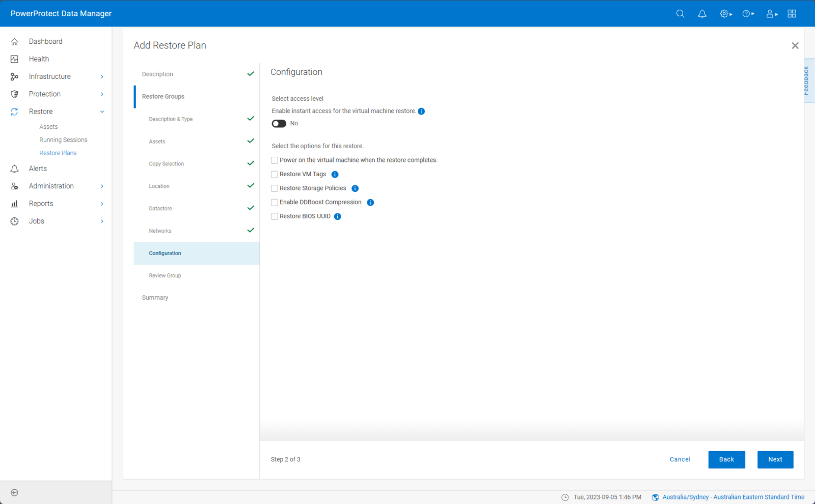The image size is (815, 504).
Task: Open the Review Group wizard step
Action: (165, 275)
